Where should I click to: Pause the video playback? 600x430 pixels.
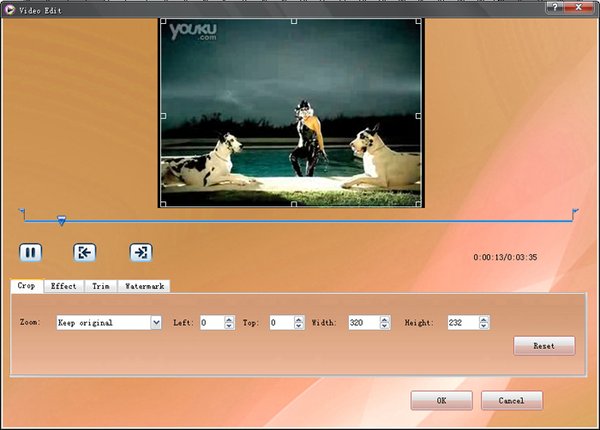pos(30,252)
